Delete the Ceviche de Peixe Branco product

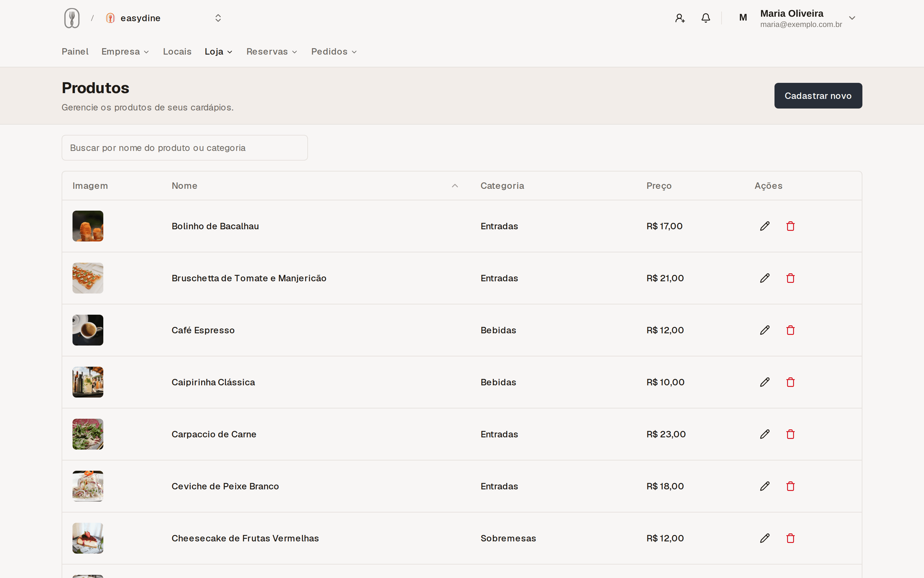790,486
